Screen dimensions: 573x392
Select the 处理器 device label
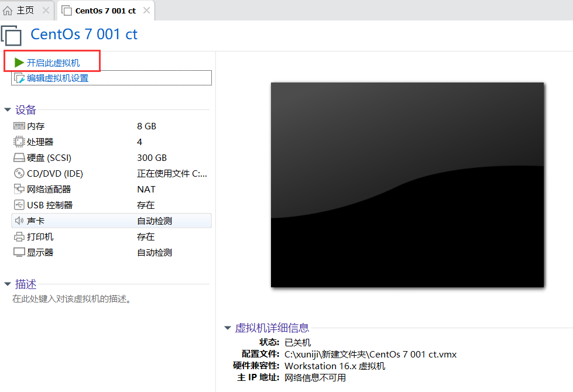tap(40, 142)
